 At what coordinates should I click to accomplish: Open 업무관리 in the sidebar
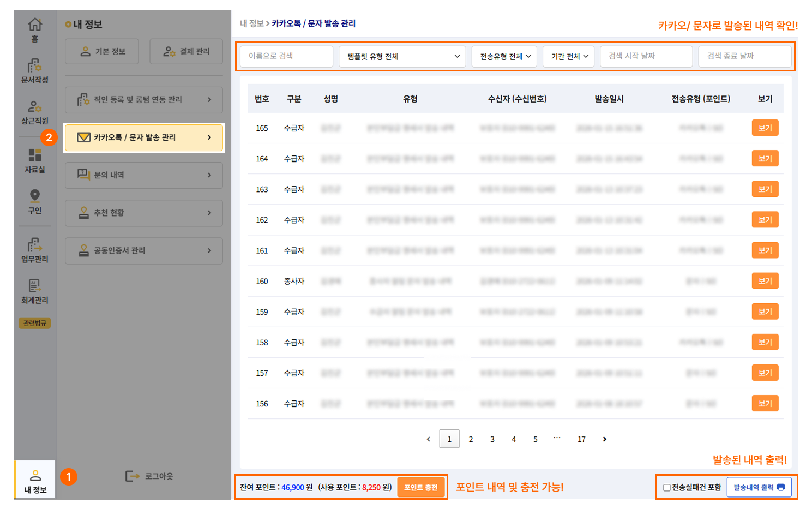35,245
